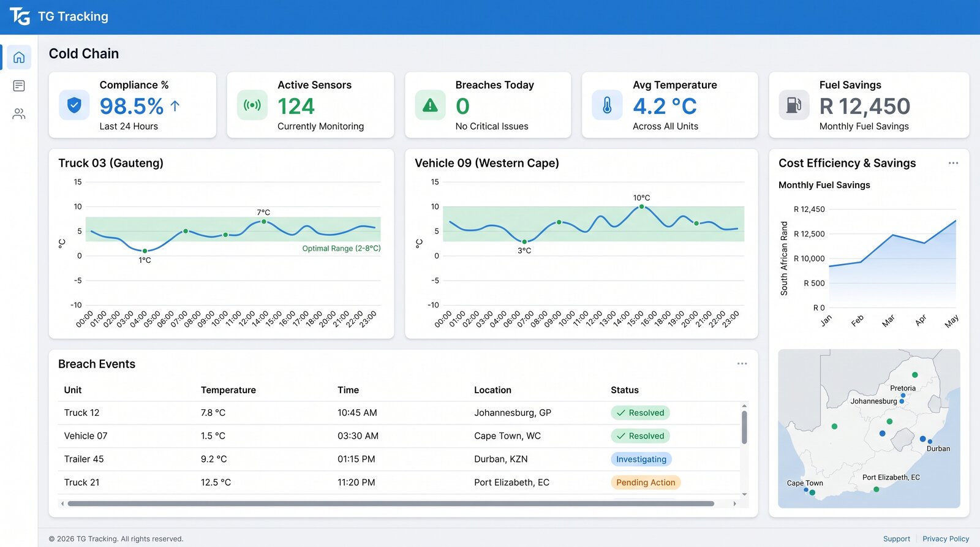This screenshot has height=547, width=980.
Task: Click Pending Action status for Truck 21
Action: (x=646, y=483)
